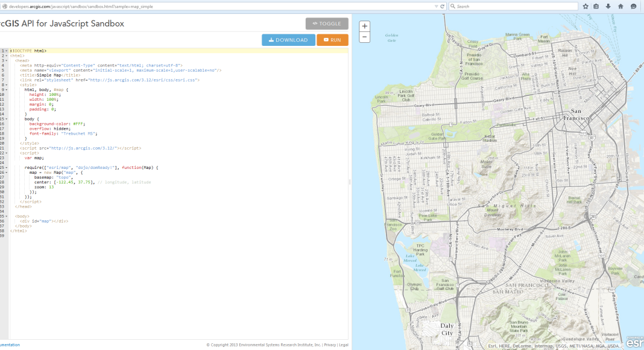Viewport: 644px width, 350px height.
Task: Bookmark this page with the star icon
Action: point(586,6)
